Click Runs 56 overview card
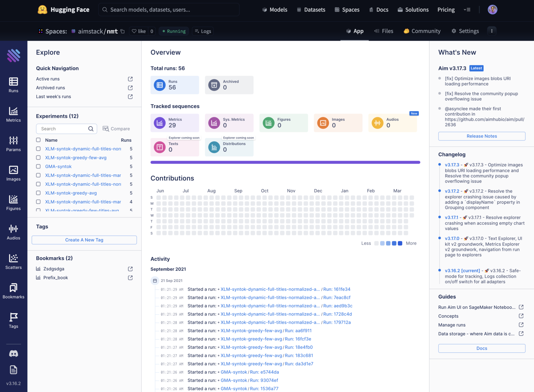This screenshot has width=534, height=392. pyautogui.click(x=174, y=85)
